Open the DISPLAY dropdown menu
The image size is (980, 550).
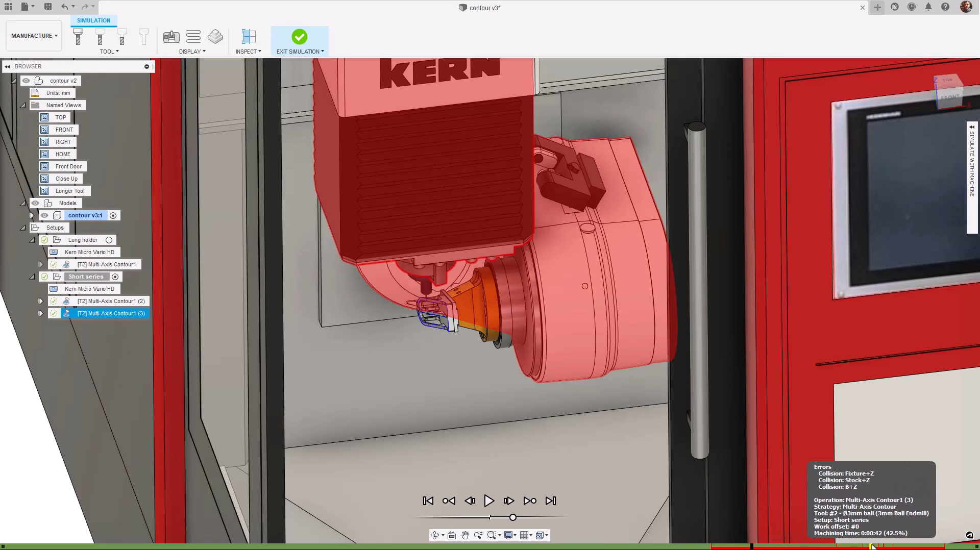(x=192, y=52)
